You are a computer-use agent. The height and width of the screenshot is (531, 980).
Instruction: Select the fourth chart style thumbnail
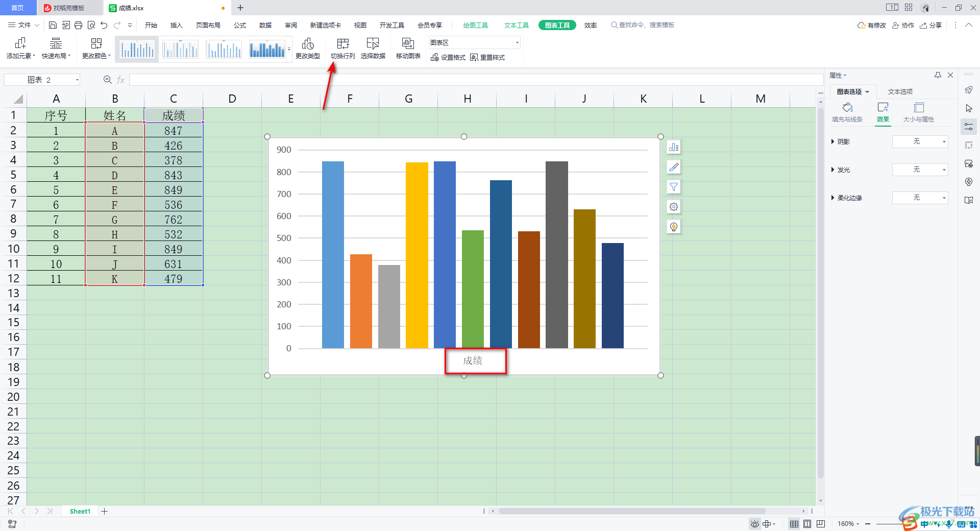coord(267,50)
